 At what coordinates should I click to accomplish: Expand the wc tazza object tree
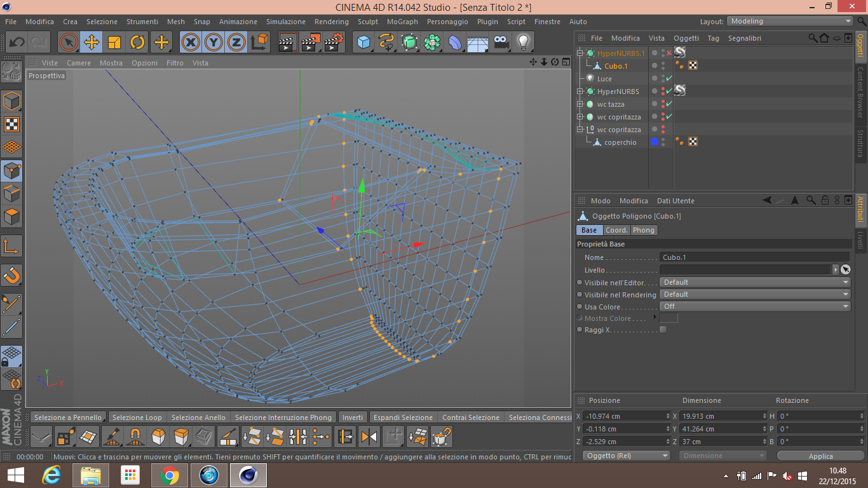click(x=580, y=104)
